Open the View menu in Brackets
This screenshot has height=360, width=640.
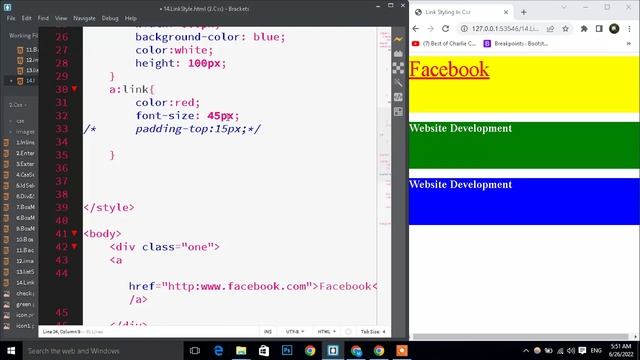(61, 18)
